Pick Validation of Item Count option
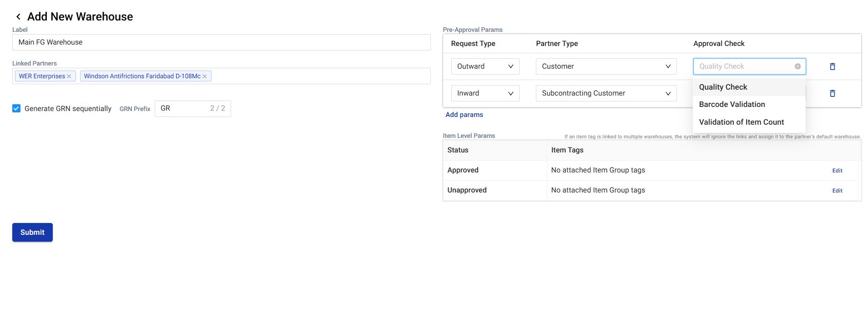 pyautogui.click(x=741, y=122)
